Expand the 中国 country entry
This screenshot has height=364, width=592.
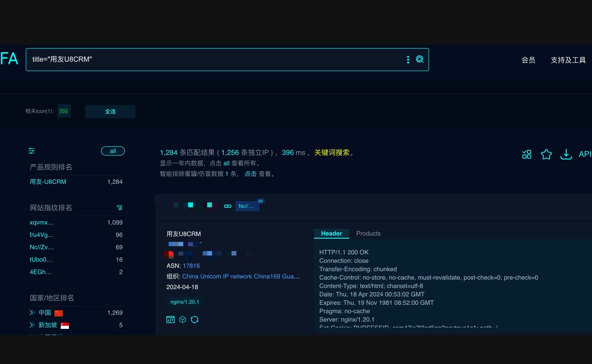[x=33, y=312]
